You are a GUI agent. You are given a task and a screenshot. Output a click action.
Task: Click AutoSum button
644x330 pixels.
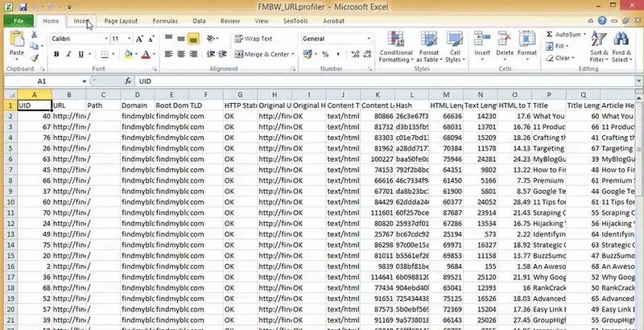[x=563, y=35]
